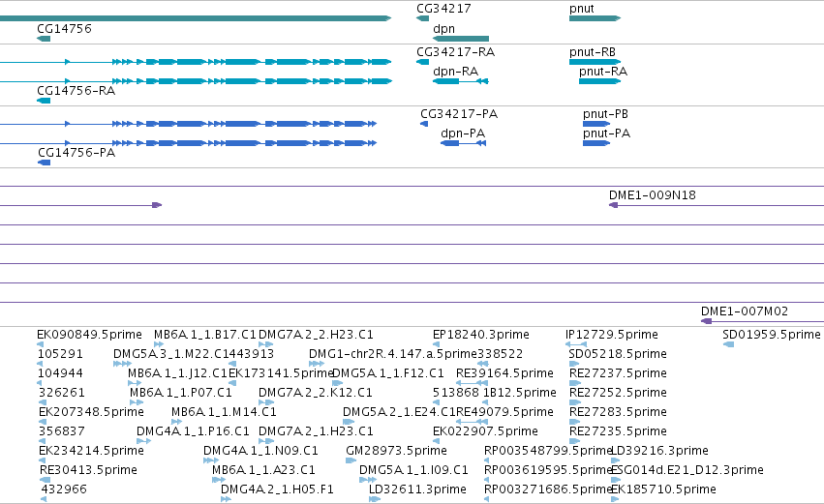
Task: Select the RE49079.5prime EST label
Action: [504, 411]
